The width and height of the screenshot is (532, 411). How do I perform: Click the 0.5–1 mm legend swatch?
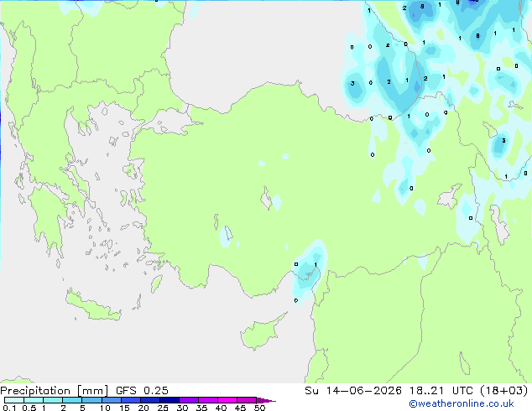(x=34, y=400)
